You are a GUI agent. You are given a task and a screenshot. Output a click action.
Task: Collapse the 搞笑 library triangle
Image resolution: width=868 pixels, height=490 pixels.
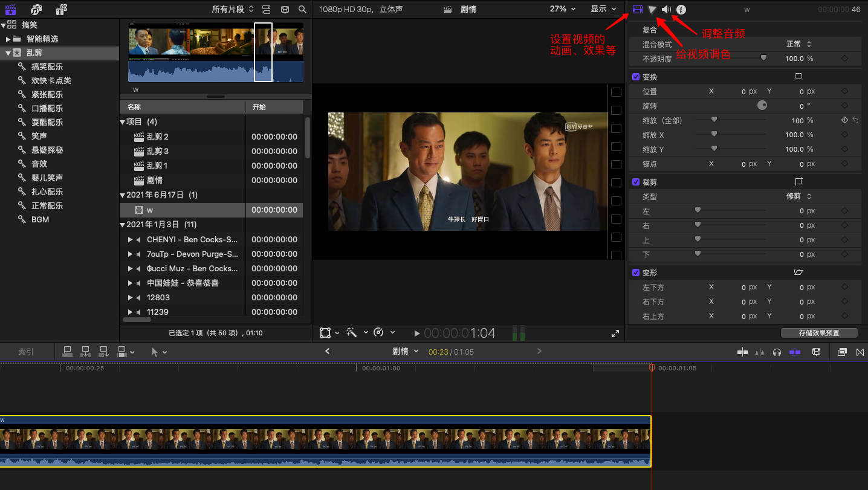click(4, 25)
